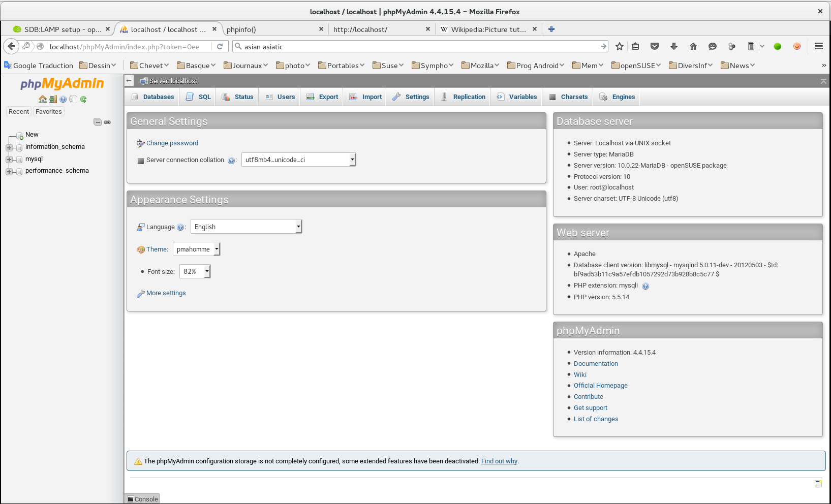Click the Find out why link
This screenshot has width=831, height=504.
(499, 461)
